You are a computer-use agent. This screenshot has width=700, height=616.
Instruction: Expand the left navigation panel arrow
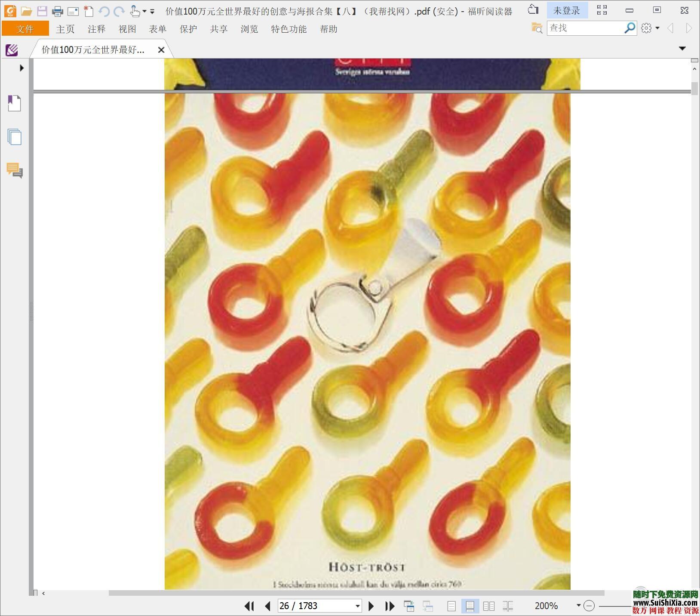coord(21,68)
